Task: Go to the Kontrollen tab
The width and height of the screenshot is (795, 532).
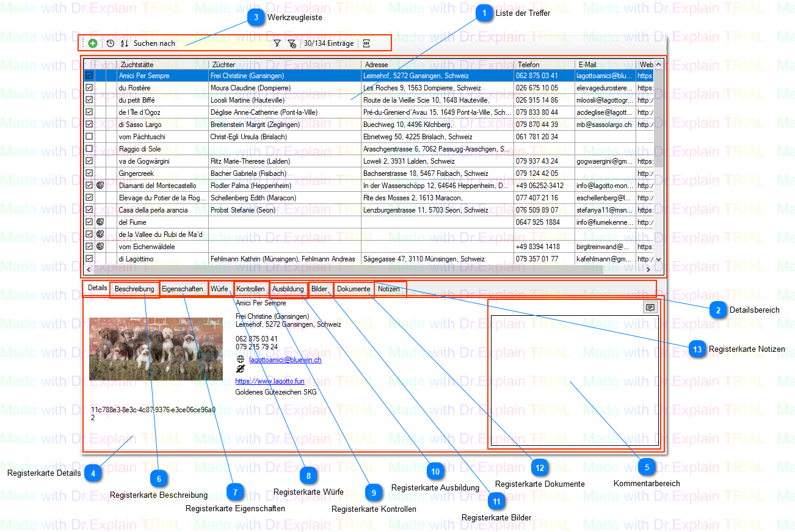Action: [x=250, y=289]
